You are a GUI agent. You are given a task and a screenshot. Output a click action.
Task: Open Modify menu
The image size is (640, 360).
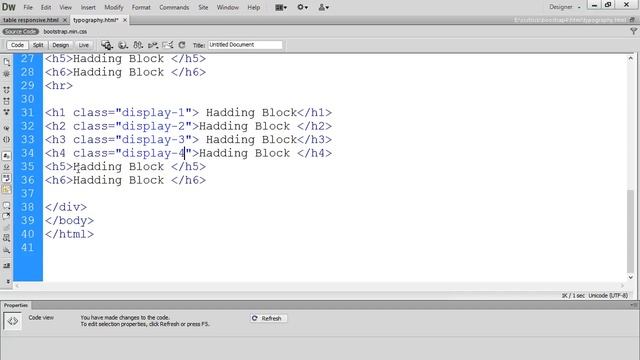pyautogui.click(x=113, y=7)
